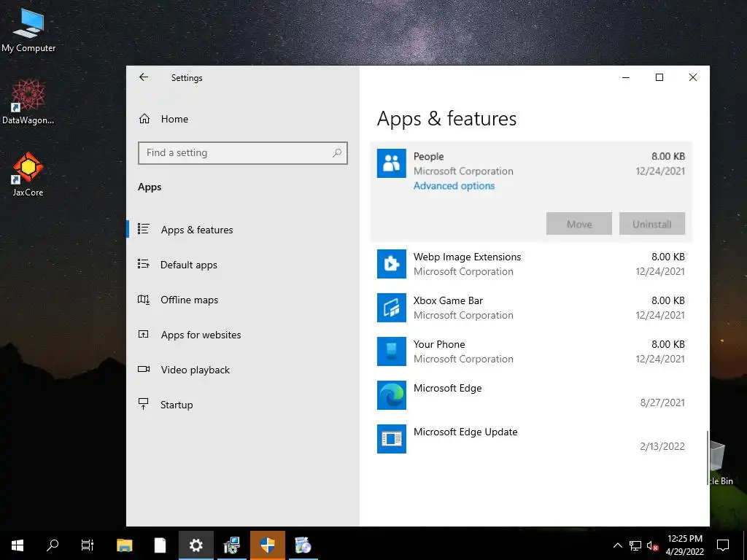Switch to Default apps section
Screen dimensions: 747x560
[243, 264]
